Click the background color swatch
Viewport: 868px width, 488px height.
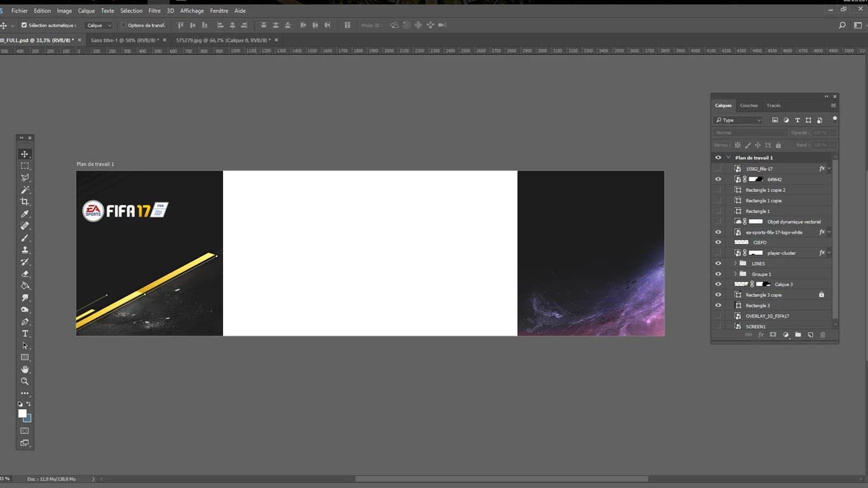pos(29,419)
